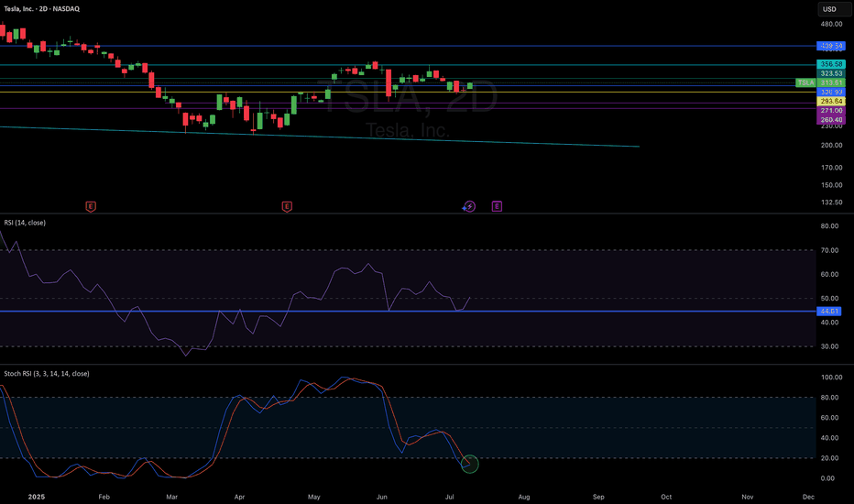Click the red earnings marker near May

click(287, 206)
